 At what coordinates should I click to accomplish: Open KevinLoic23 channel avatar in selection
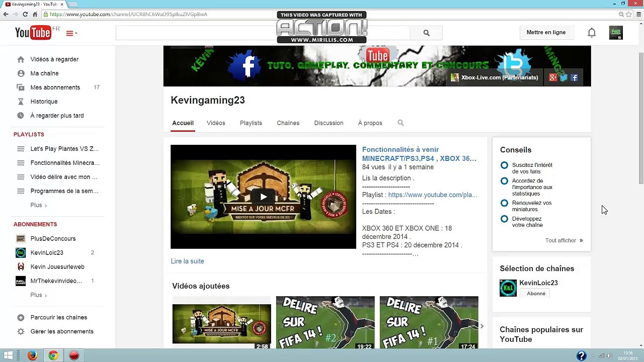click(508, 288)
